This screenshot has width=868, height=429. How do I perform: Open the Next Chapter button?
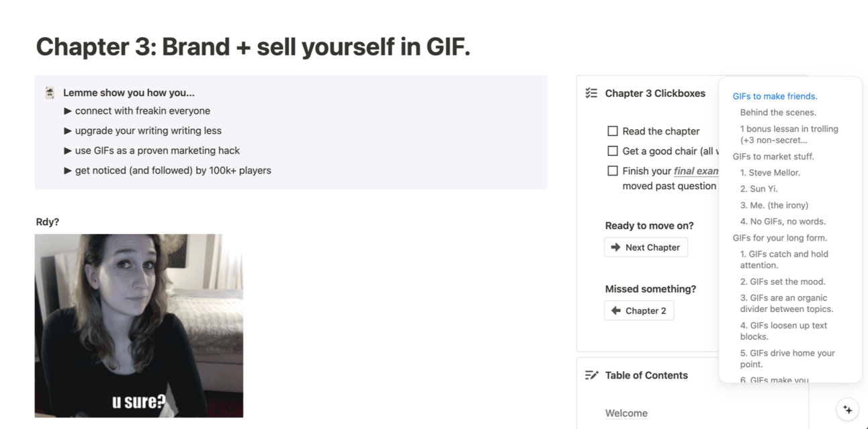pos(646,247)
